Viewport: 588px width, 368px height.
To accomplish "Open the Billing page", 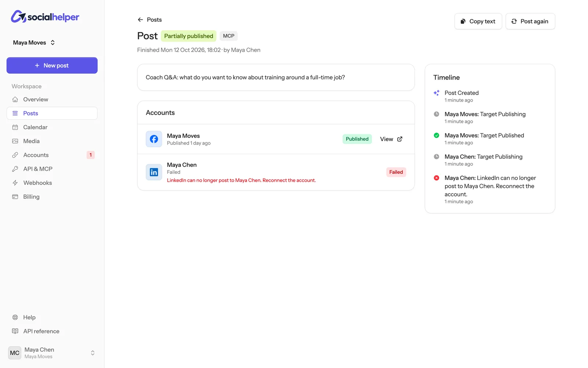I will (x=52, y=197).
